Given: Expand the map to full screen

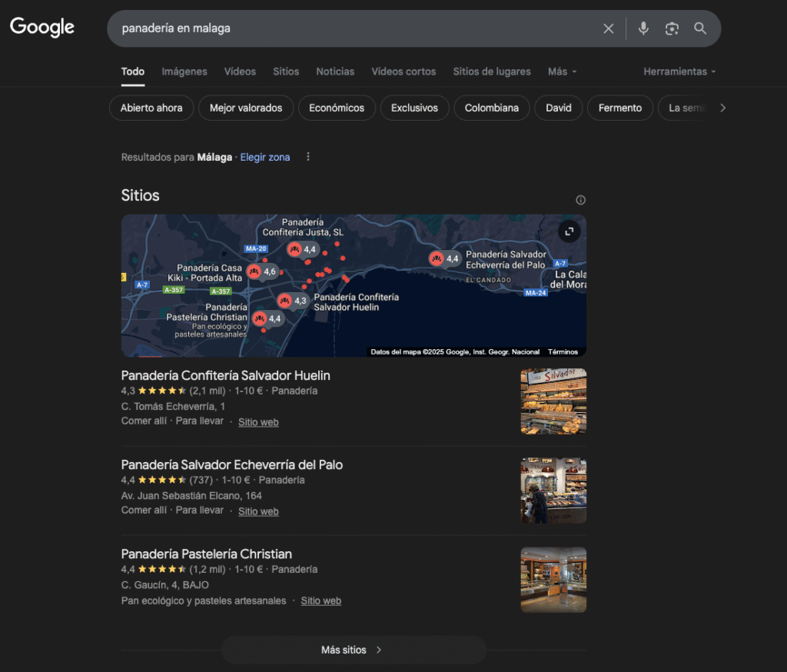Looking at the screenshot, I should (569, 231).
